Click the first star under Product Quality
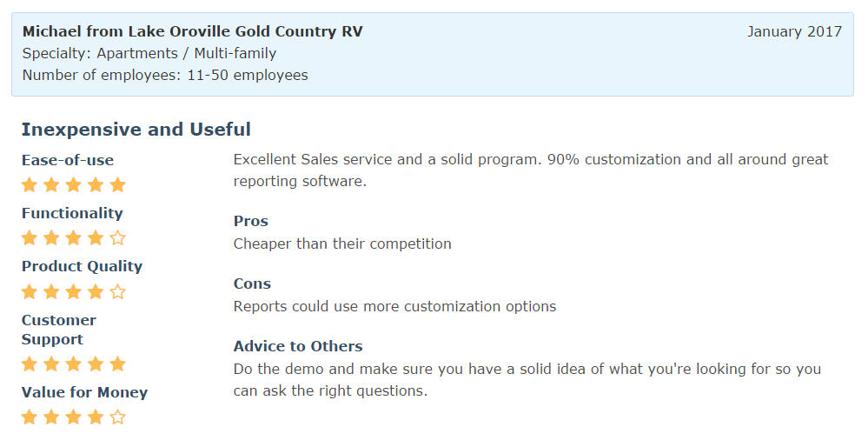Screen dimensions: 868x447 click(x=30, y=292)
